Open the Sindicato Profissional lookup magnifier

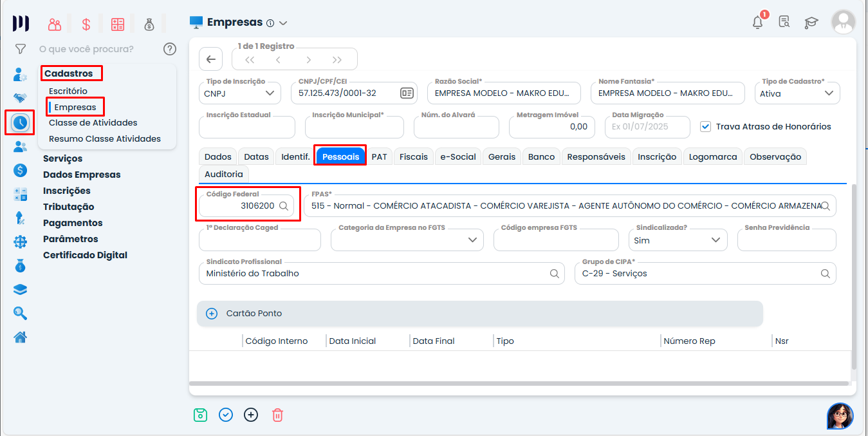[555, 273]
